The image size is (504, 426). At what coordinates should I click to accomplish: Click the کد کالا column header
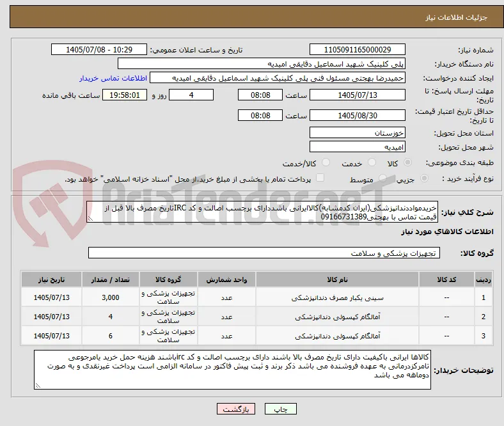(446, 280)
